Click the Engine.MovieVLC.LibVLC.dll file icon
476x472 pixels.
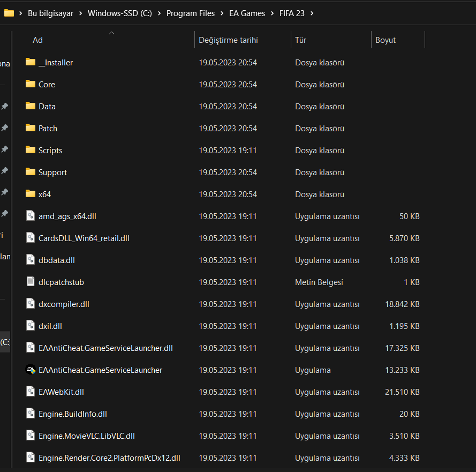tap(31, 435)
